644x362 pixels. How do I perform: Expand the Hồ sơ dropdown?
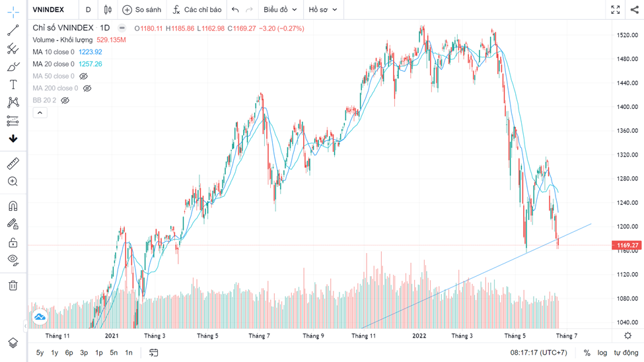pyautogui.click(x=323, y=10)
